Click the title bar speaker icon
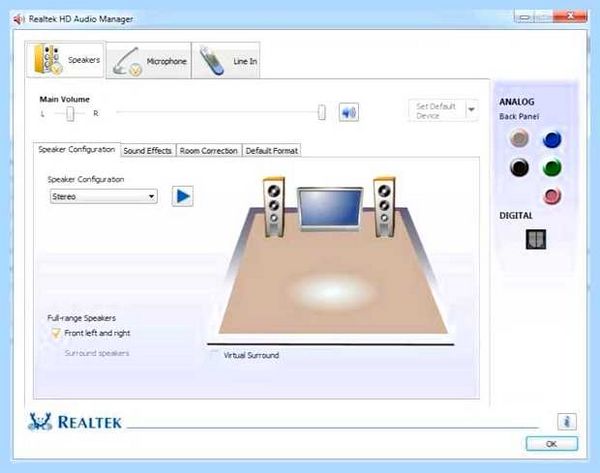This screenshot has height=473, width=600. [18, 19]
